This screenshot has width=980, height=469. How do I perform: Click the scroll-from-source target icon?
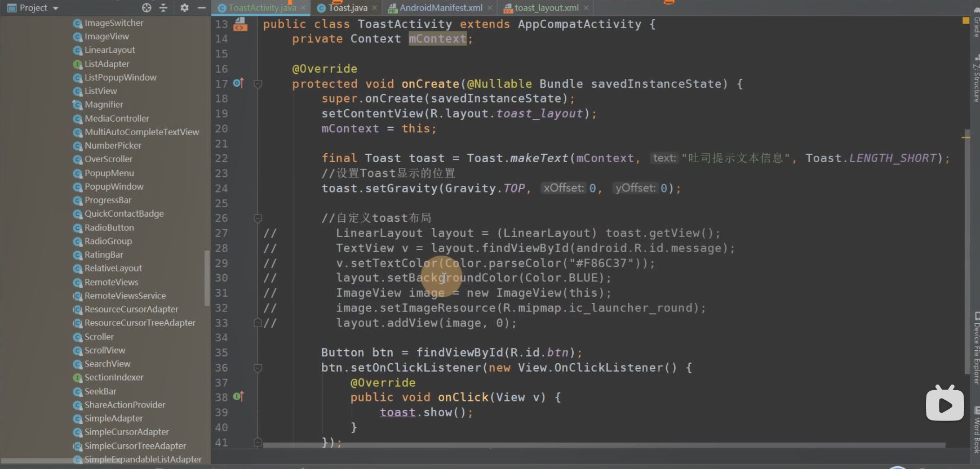(147, 8)
